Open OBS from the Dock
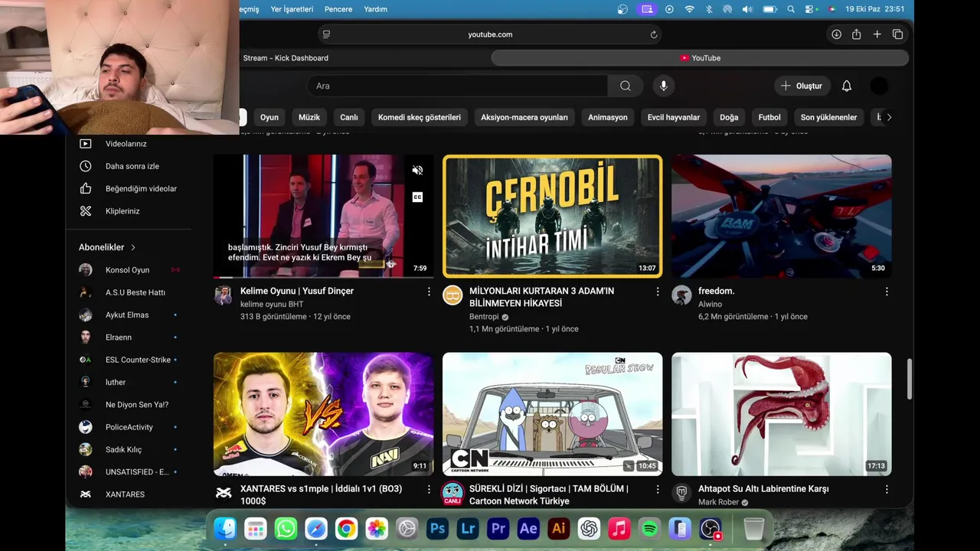Screen dimensions: 980x551 (710, 528)
